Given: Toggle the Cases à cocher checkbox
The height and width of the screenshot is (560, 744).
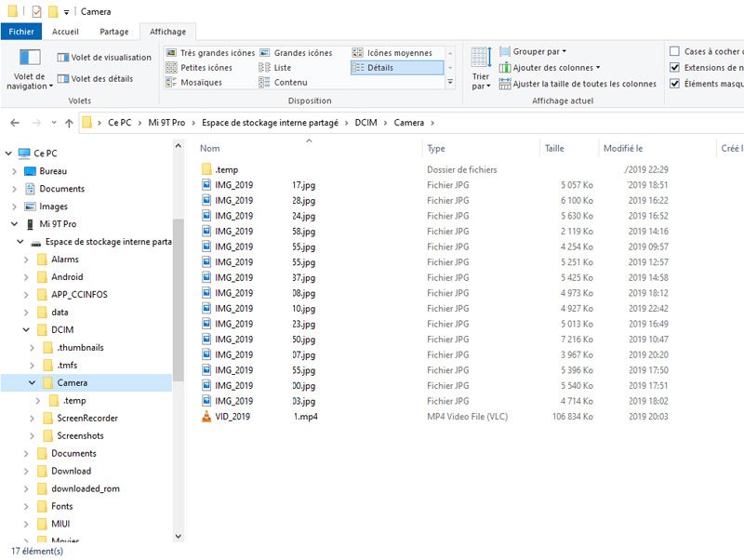Looking at the screenshot, I should (x=675, y=52).
